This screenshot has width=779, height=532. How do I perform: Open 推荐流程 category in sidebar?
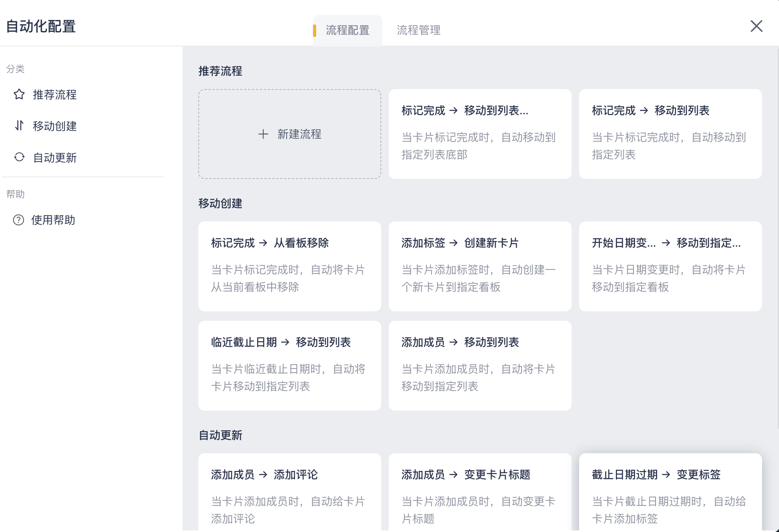click(54, 95)
